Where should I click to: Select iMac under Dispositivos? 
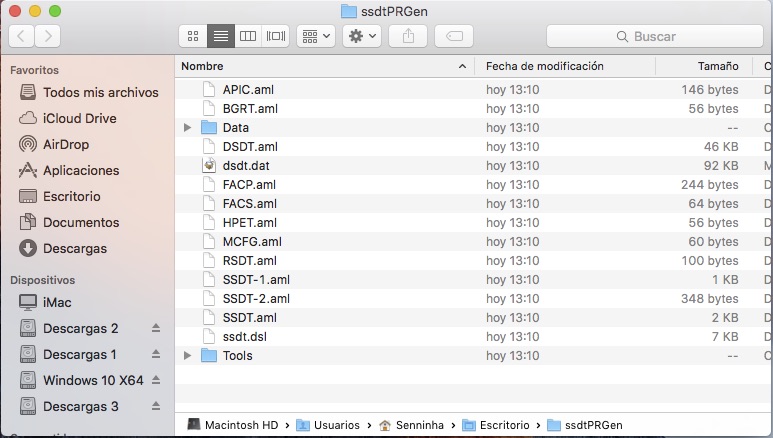pos(45,302)
